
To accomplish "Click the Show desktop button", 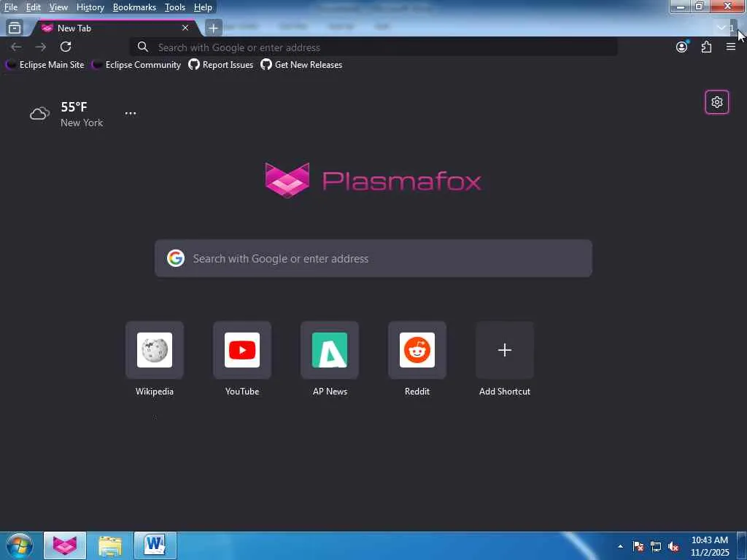I will click(x=742, y=545).
